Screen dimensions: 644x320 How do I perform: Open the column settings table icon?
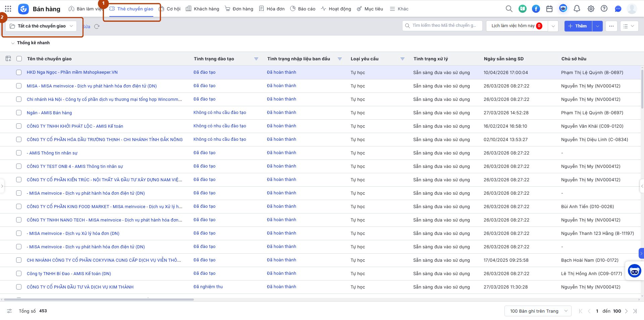(x=8, y=59)
